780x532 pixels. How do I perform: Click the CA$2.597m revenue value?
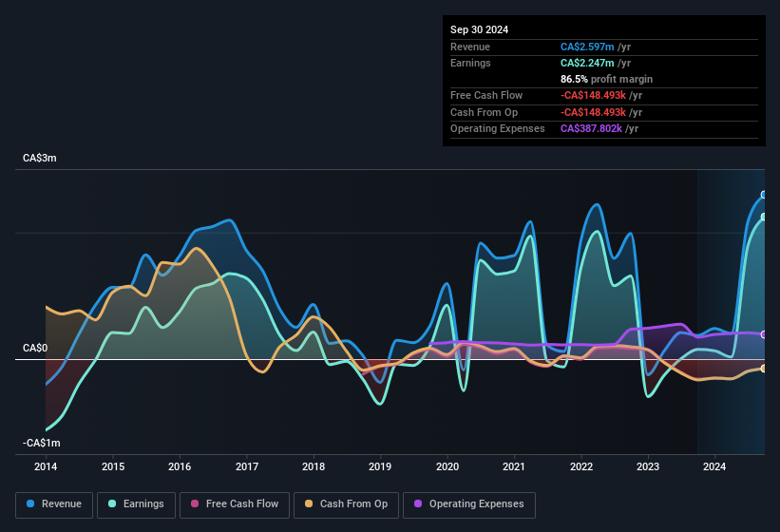(587, 47)
